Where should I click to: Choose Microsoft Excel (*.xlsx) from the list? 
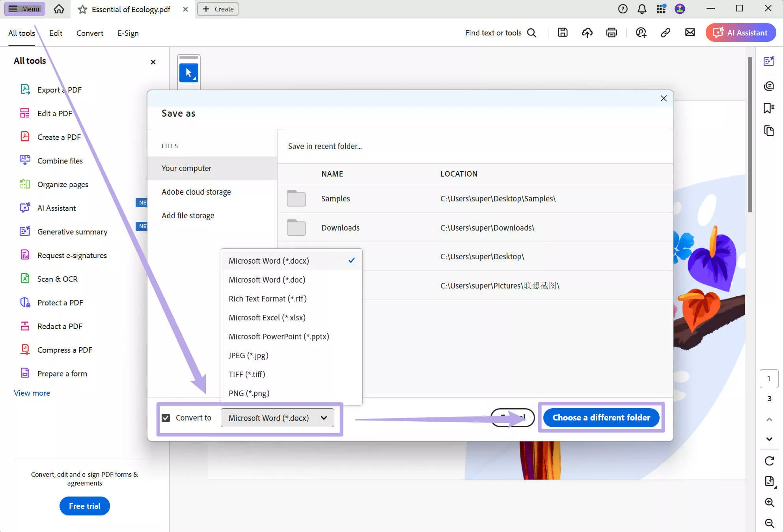click(x=267, y=317)
